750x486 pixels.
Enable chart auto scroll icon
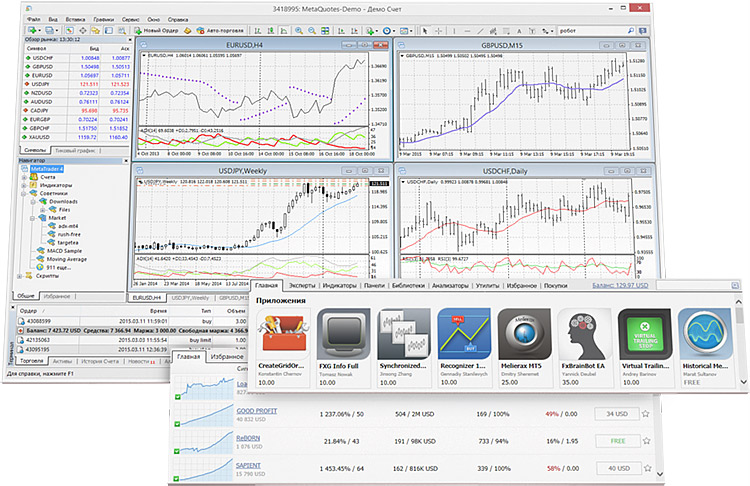[341, 30]
